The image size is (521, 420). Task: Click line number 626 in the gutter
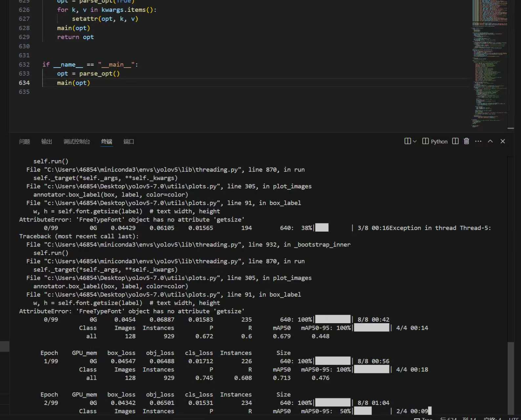[24, 10]
